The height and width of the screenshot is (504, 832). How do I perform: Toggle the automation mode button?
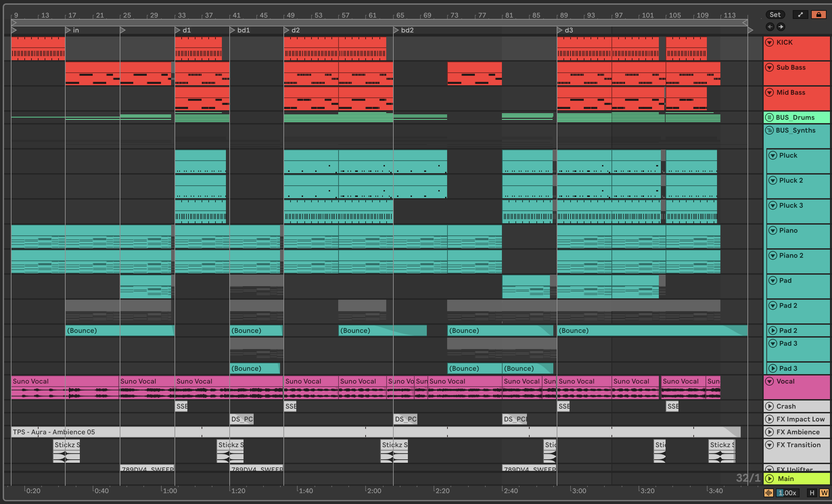coord(800,15)
